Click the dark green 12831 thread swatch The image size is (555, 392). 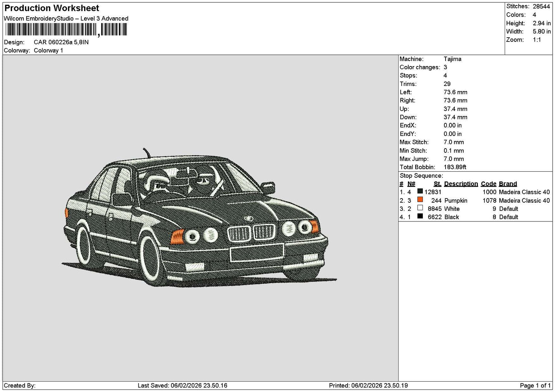point(420,191)
